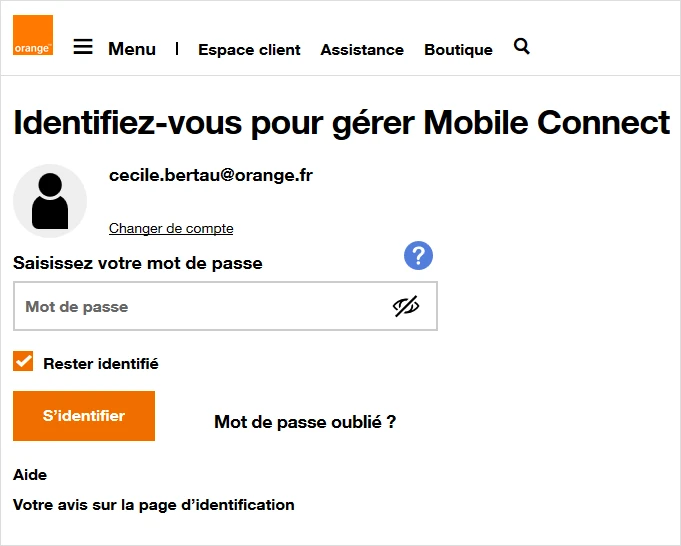Open Votre avis sur la page link
The image size is (681, 546).
click(x=153, y=505)
